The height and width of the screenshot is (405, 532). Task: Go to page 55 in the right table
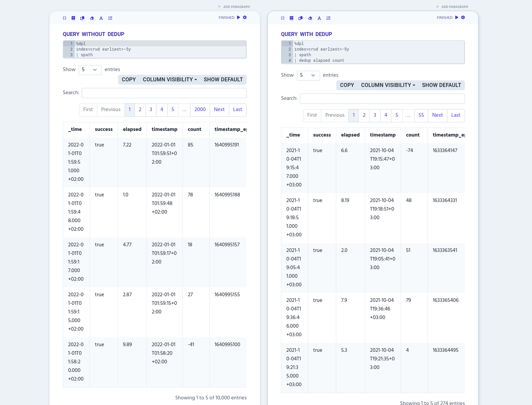[x=421, y=115]
